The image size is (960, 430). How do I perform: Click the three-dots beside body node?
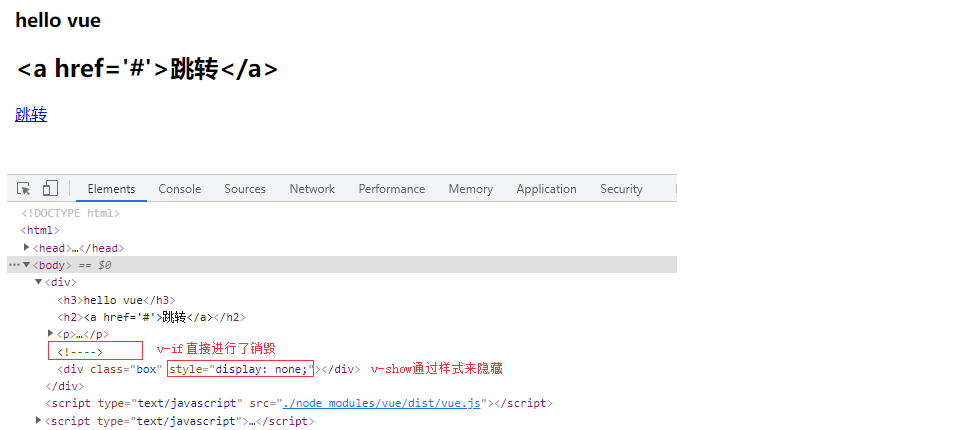tap(13, 265)
